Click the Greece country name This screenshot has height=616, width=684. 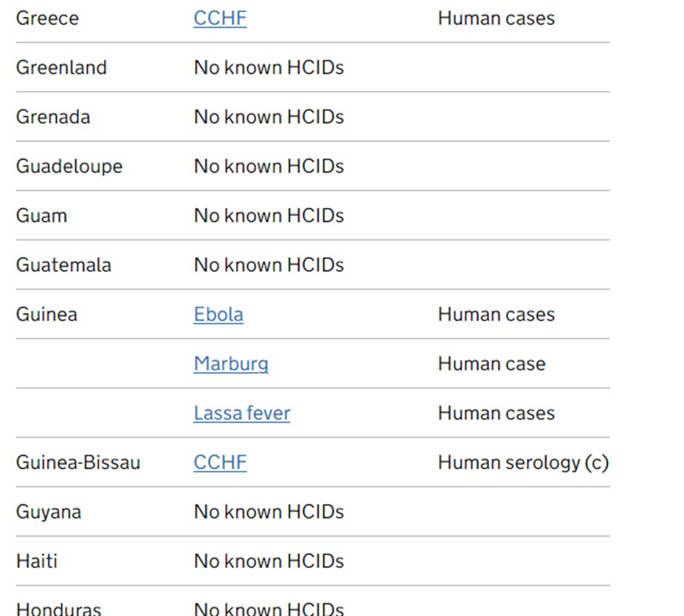pyautogui.click(x=47, y=18)
